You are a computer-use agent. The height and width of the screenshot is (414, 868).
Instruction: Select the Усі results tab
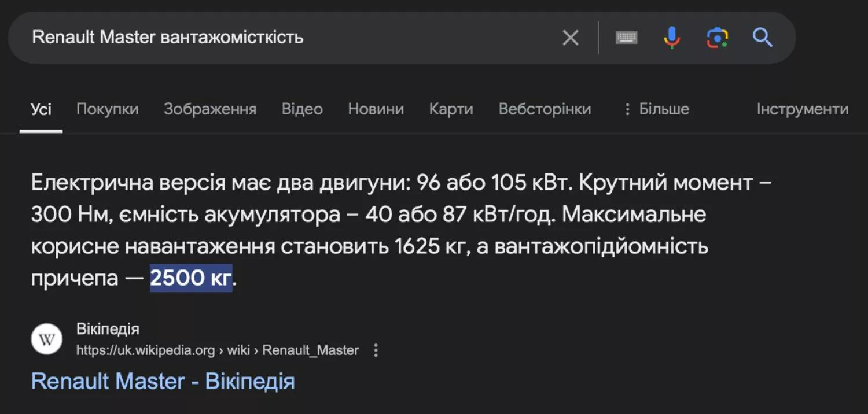[41, 109]
